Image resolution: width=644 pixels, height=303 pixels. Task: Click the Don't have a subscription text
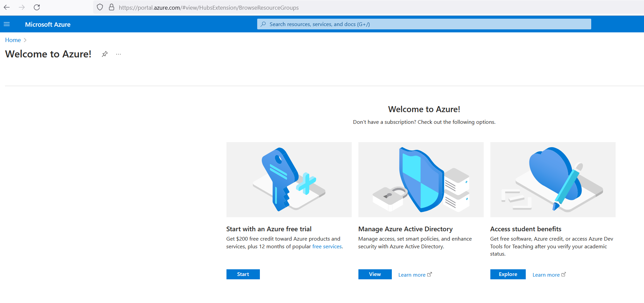point(424,122)
